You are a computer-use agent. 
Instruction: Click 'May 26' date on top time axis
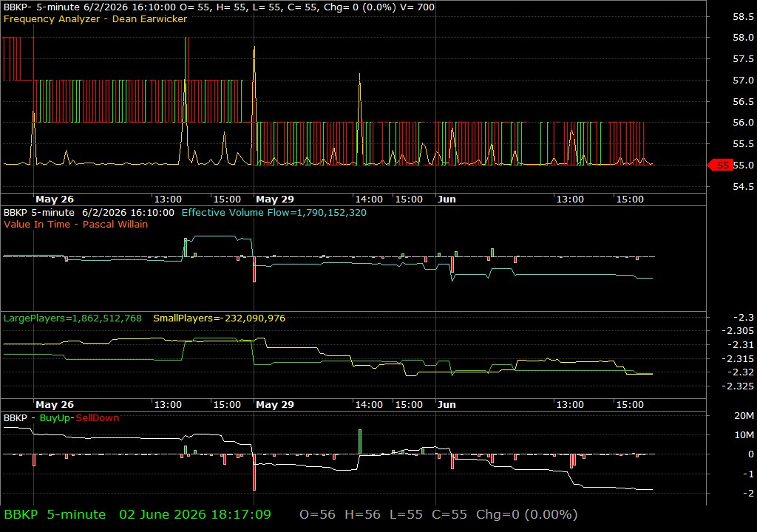[55, 199]
